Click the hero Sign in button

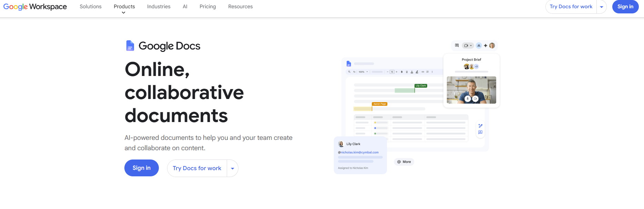pyautogui.click(x=142, y=168)
